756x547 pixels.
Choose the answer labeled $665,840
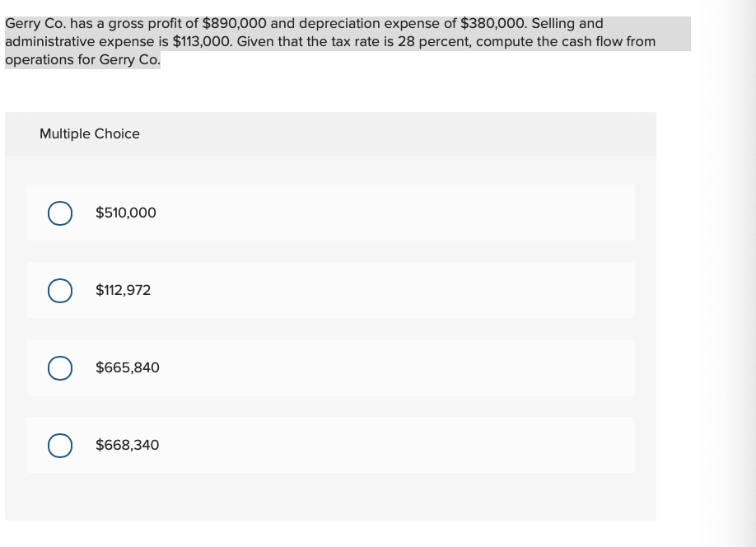tap(128, 368)
